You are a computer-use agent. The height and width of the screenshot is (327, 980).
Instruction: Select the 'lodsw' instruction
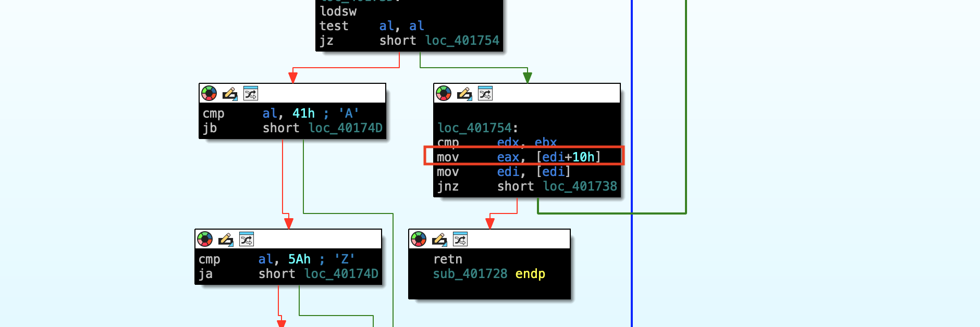point(338,11)
